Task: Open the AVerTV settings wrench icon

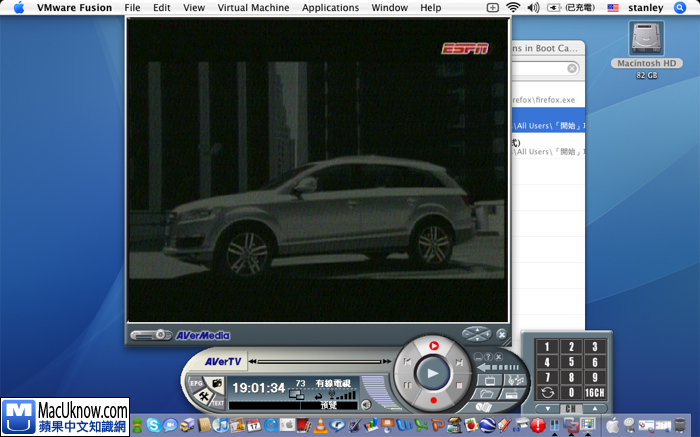Action: tap(204, 398)
